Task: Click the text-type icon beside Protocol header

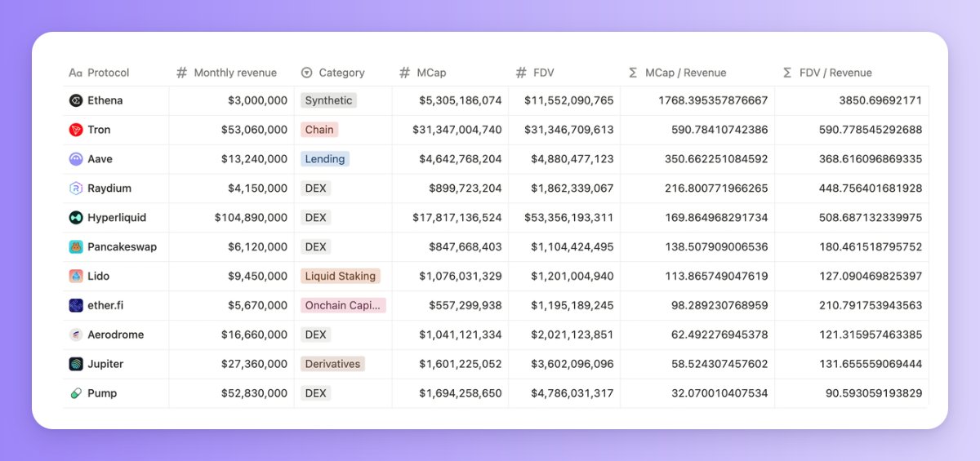Action: [x=76, y=73]
